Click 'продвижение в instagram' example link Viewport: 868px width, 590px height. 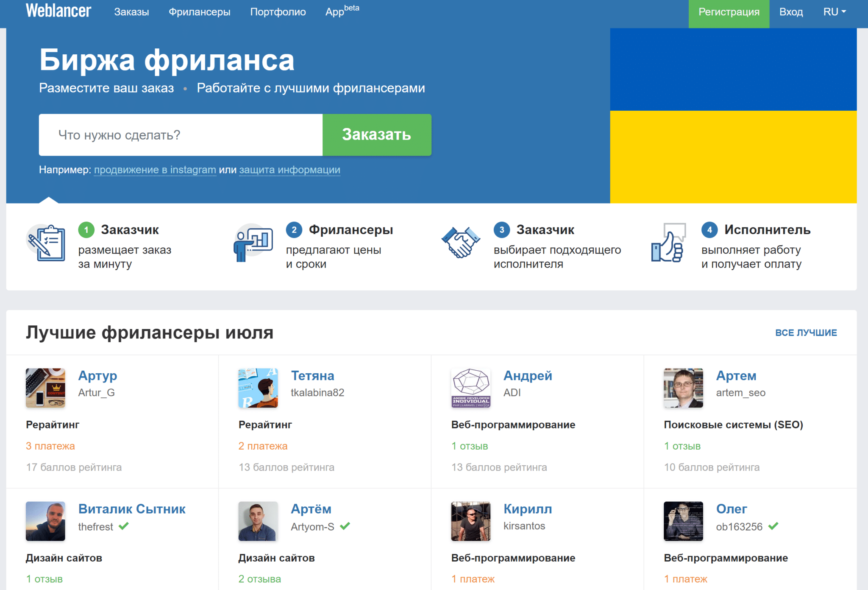pyautogui.click(x=155, y=170)
